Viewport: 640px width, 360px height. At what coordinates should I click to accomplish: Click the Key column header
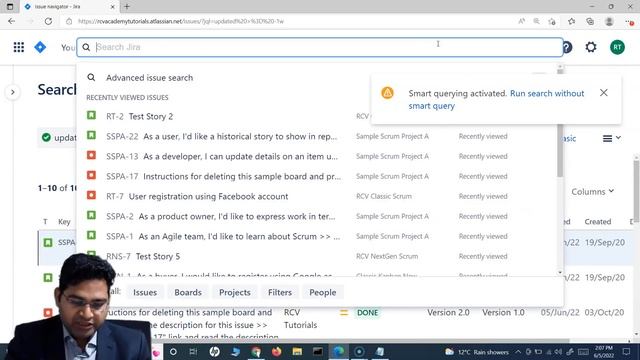pos(64,222)
